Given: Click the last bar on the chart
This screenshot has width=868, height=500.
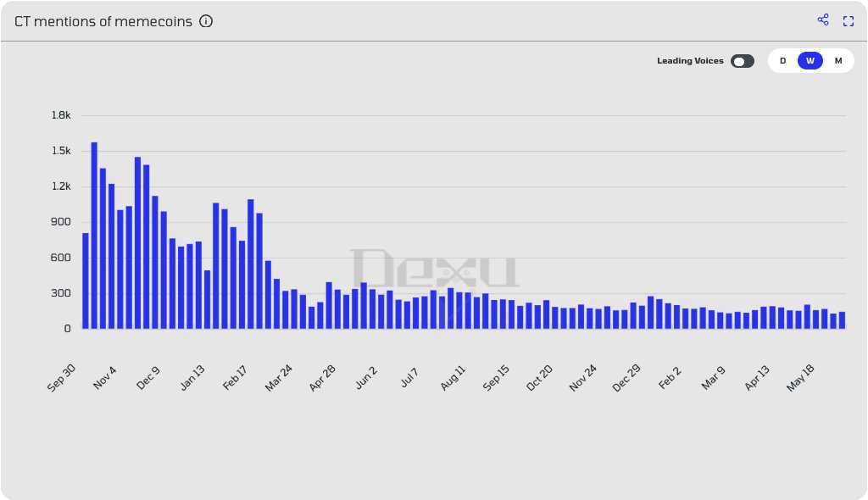Looking at the screenshot, I should coord(842,320).
